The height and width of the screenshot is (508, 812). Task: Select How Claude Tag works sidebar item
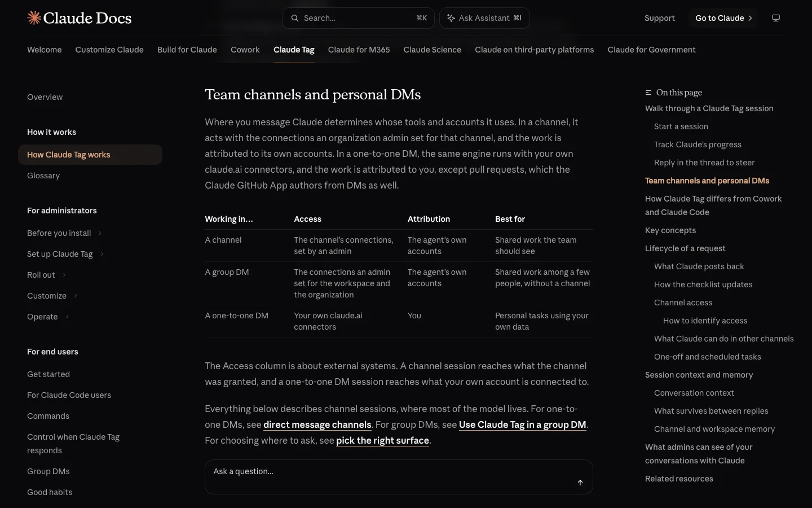(90, 155)
